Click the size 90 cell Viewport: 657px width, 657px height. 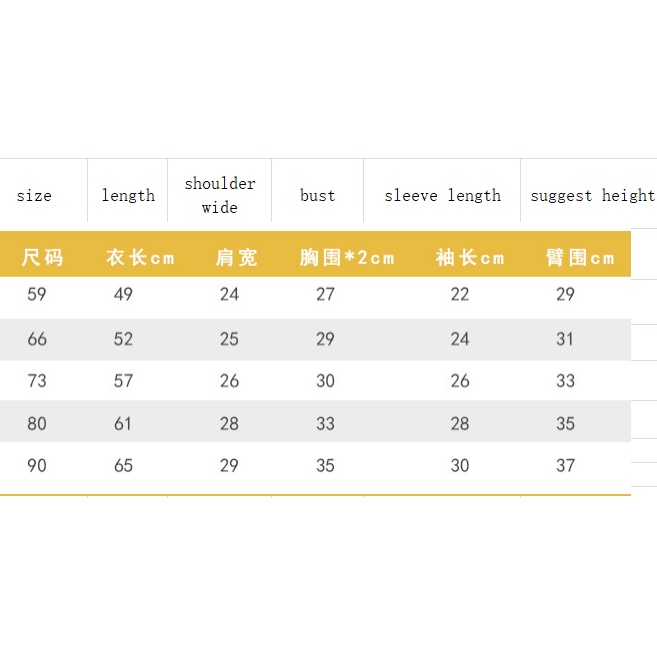coord(37,465)
